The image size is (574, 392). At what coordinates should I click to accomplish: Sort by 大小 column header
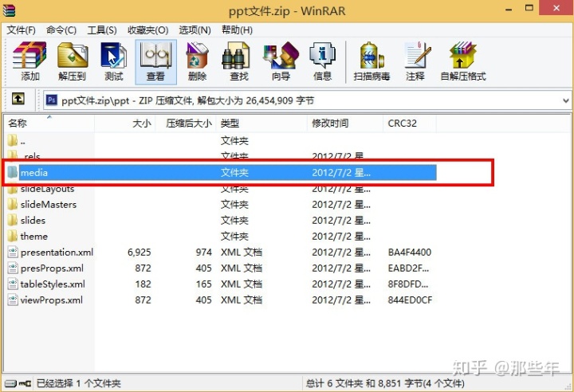pos(125,123)
